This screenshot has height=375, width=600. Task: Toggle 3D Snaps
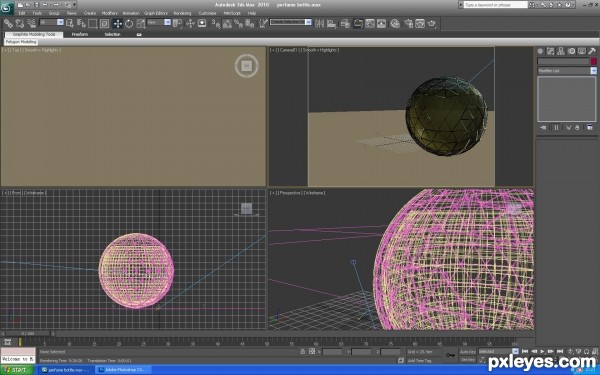click(215, 24)
